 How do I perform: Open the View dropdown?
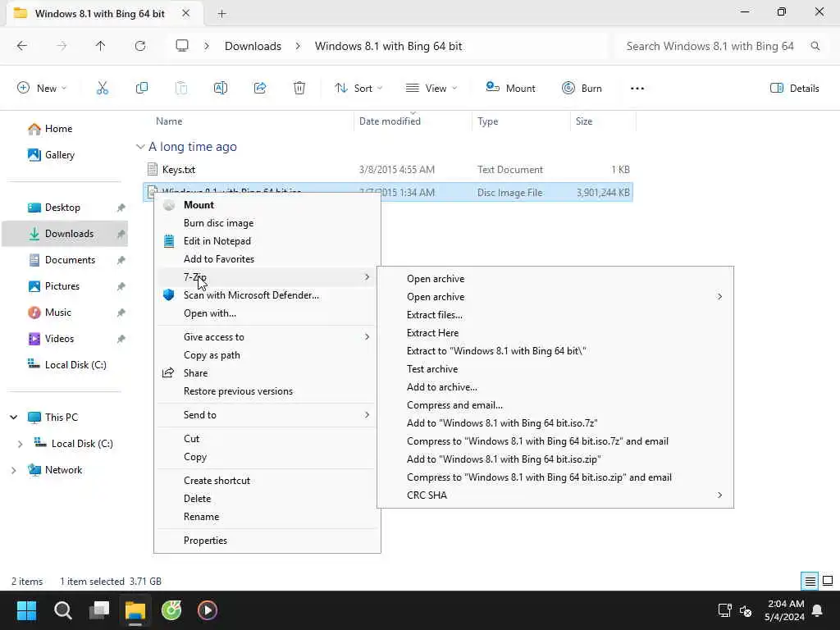431,89
